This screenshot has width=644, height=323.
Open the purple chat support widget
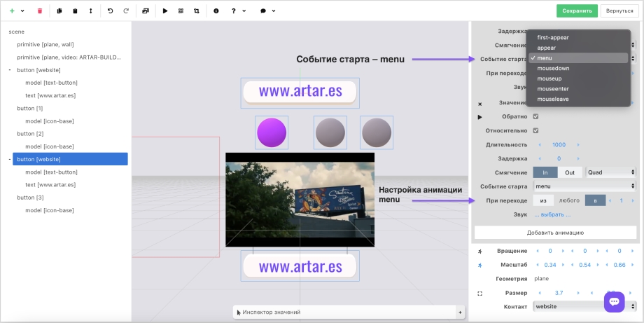click(615, 301)
